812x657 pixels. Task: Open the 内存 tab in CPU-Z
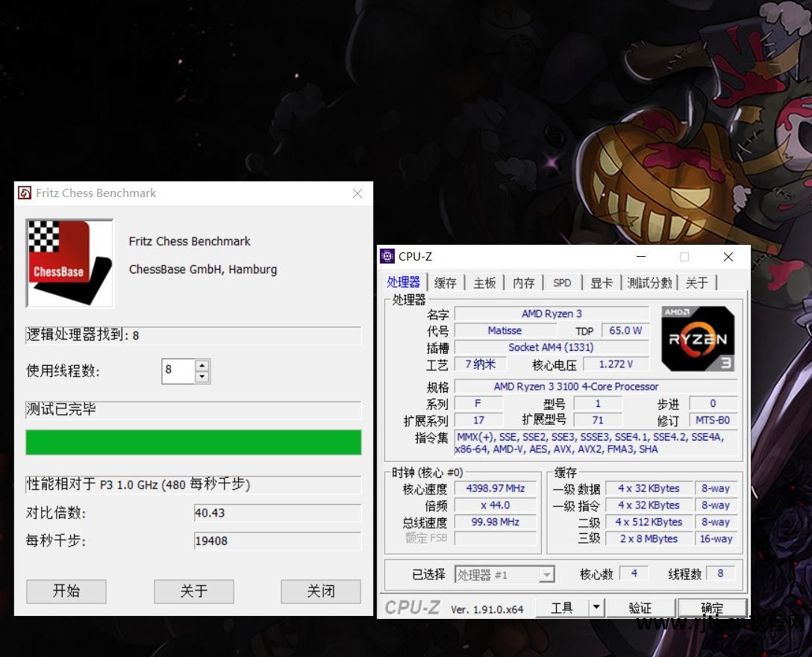(x=524, y=283)
